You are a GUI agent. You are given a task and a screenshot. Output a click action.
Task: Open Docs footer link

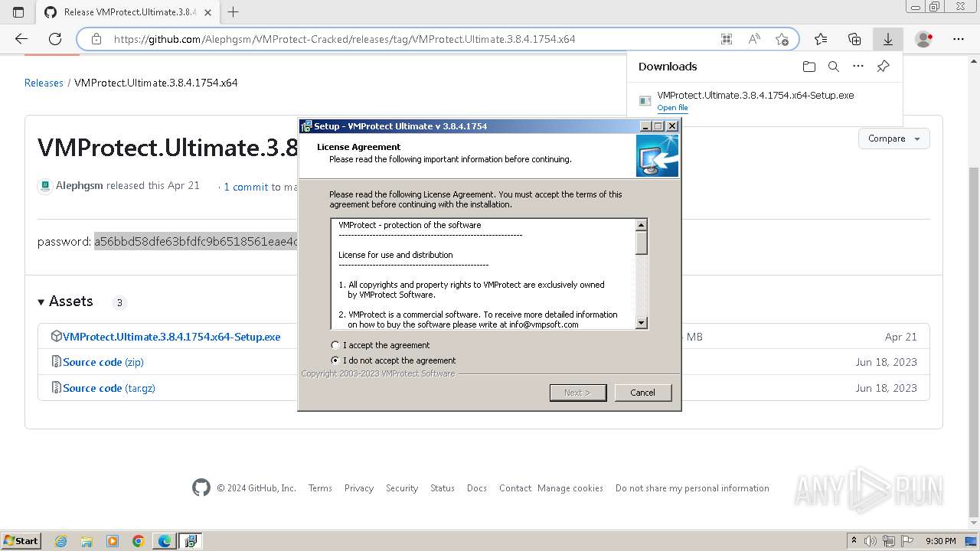coord(477,488)
